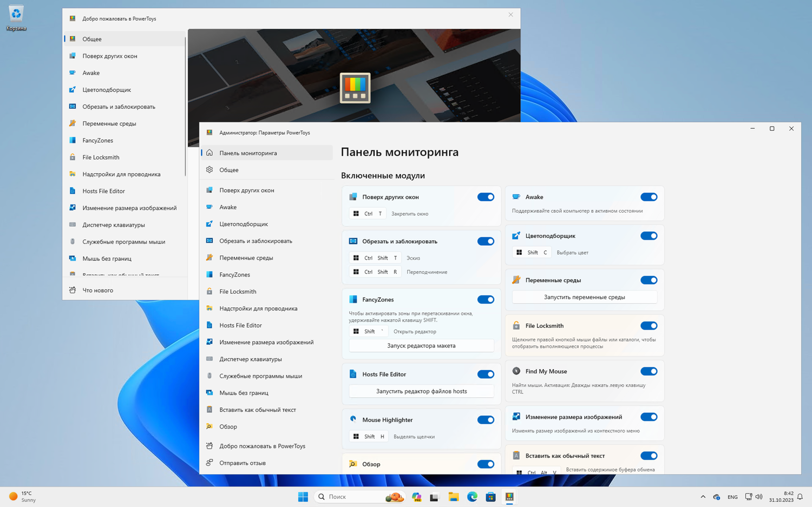Click the Запустить переменные среды button
Screen dimensions: 812x507
(x=584, y=297)
